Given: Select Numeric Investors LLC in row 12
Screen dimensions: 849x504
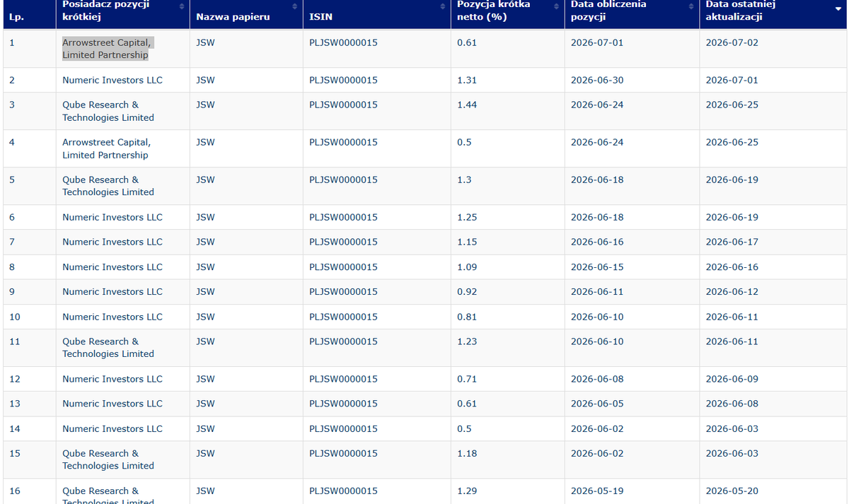Looking at the screenshot, I should tap(112, 379).
